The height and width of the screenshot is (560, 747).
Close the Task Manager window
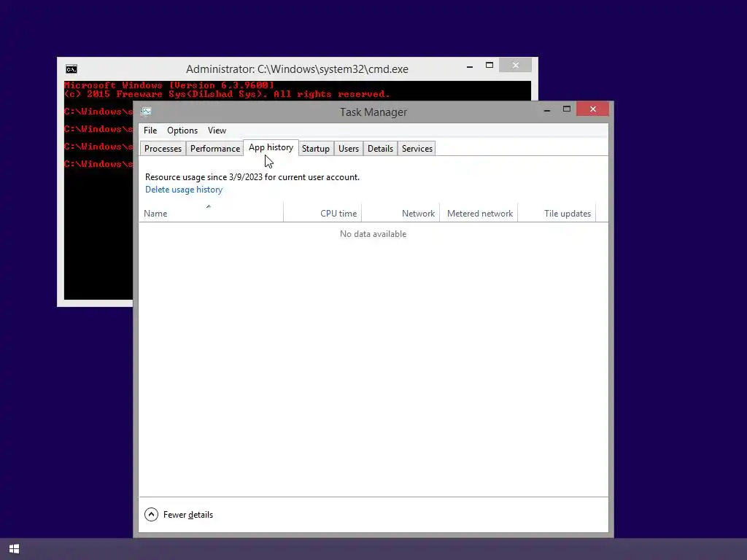pos(592,109)
